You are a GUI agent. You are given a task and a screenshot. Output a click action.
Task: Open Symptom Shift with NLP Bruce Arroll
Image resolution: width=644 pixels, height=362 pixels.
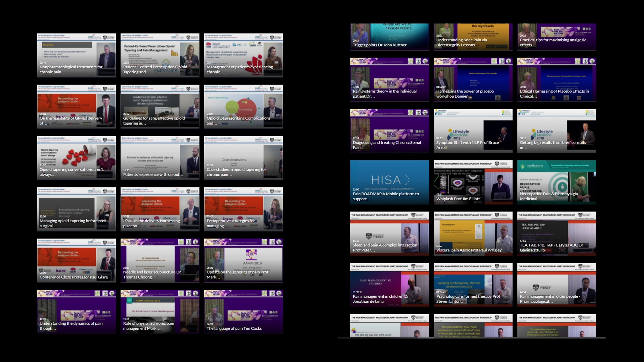tap(473, 131)
